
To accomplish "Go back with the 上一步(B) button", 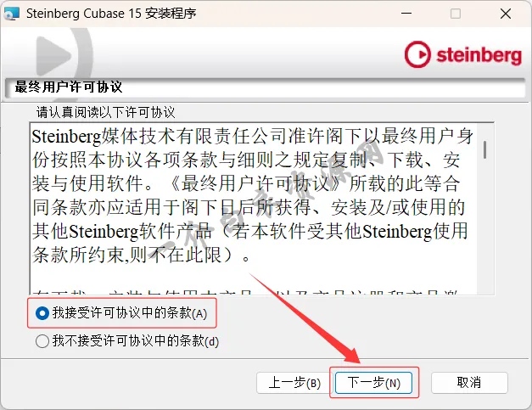I will 294,383.
